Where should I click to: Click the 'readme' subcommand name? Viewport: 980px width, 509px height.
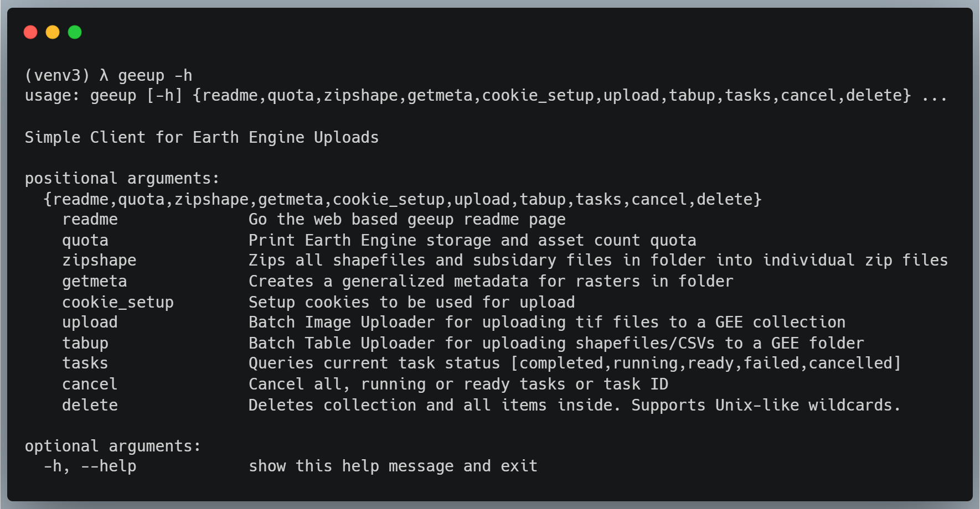(90, 220)
